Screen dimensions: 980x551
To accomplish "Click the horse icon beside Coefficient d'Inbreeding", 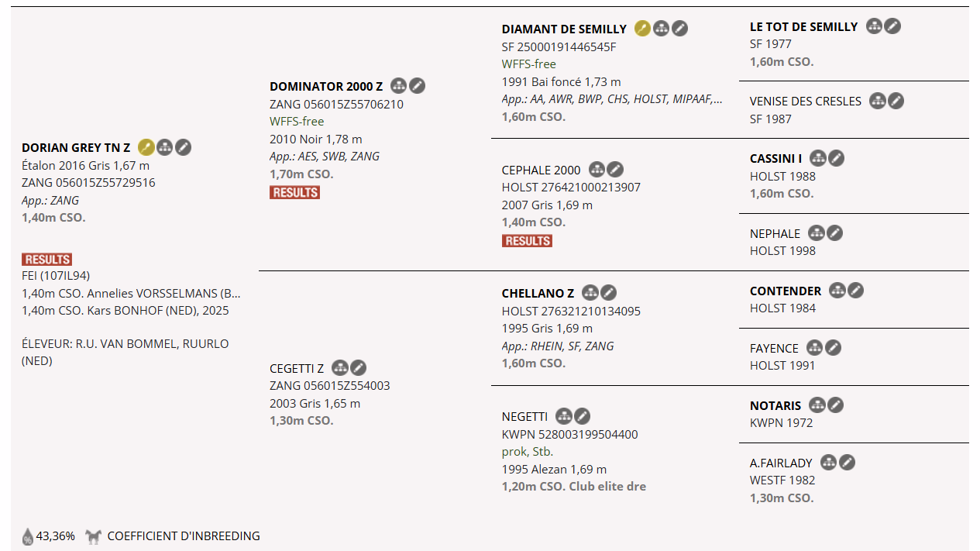I will tap(94, 536).
